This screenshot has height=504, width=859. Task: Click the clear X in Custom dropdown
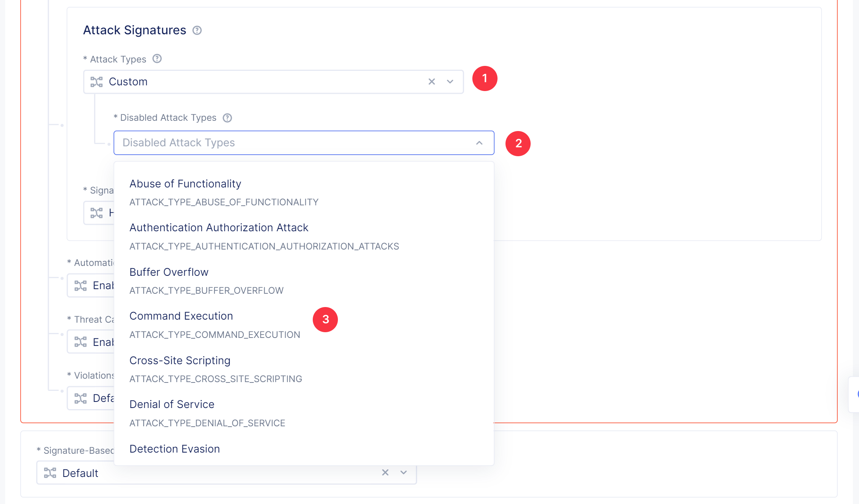[432, 82]
